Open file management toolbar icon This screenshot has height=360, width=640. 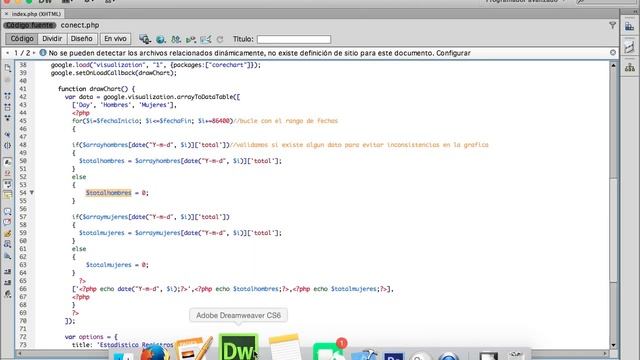pyautogui.click(x=176, y=39)
